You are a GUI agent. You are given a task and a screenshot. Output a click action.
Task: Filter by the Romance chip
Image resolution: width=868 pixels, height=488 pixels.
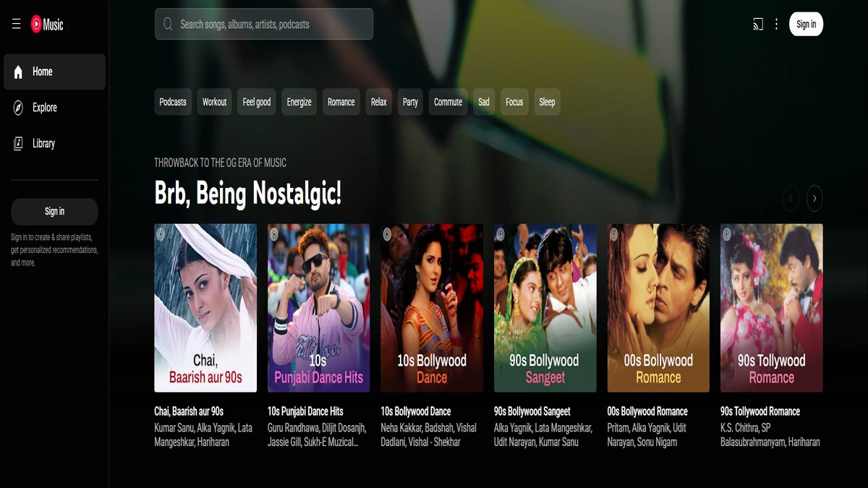click(x=341, y=102)
